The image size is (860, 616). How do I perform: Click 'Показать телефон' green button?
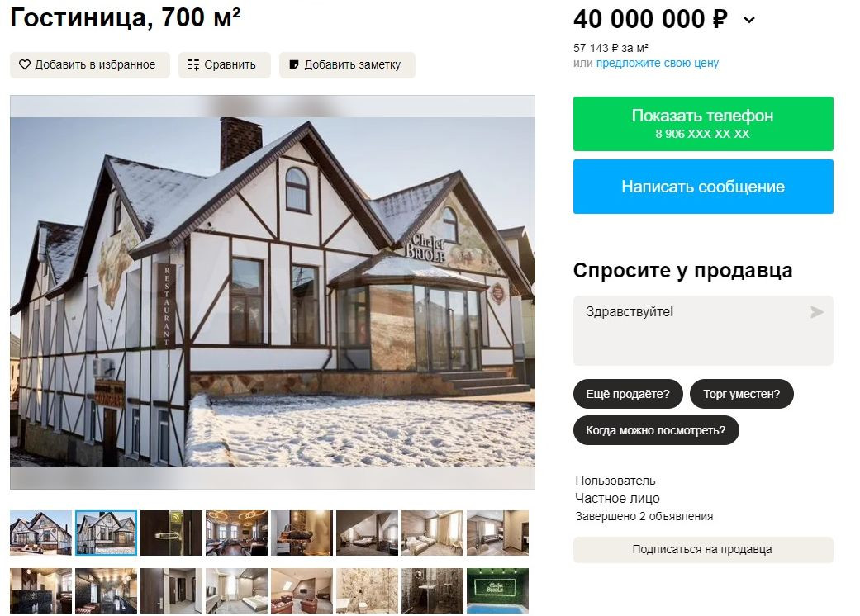click(703, 124)
